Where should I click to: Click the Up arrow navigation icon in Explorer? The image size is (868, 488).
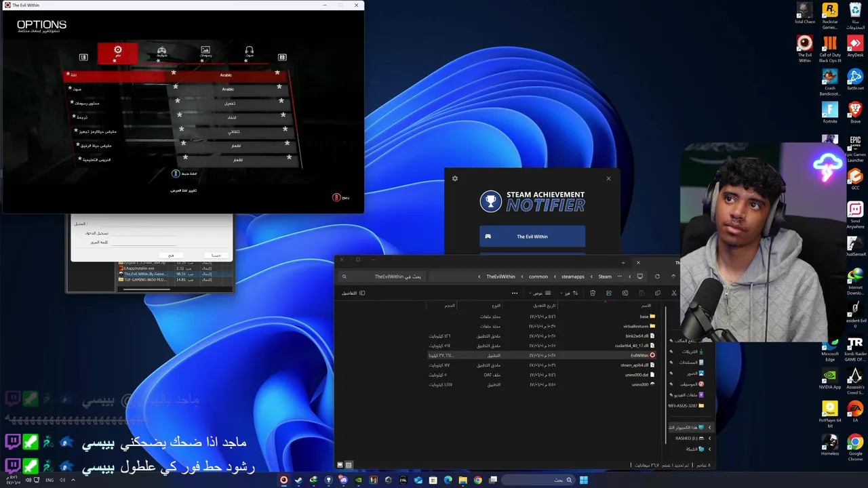673,277
